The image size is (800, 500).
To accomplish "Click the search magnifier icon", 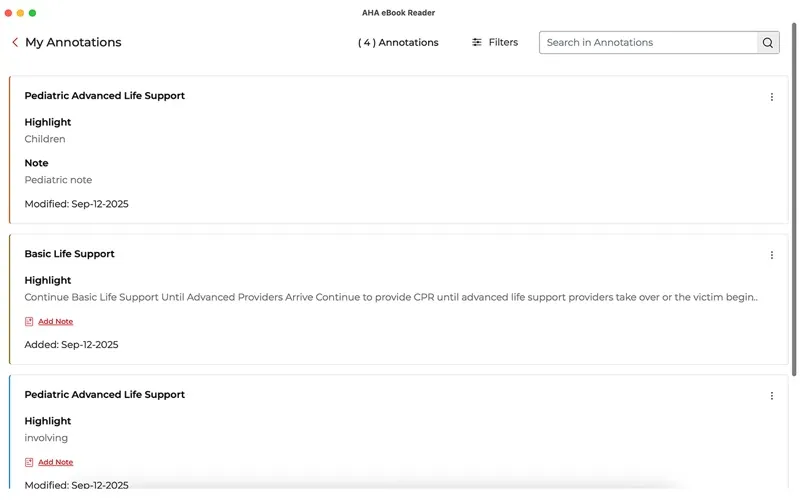I will point(767,43).
